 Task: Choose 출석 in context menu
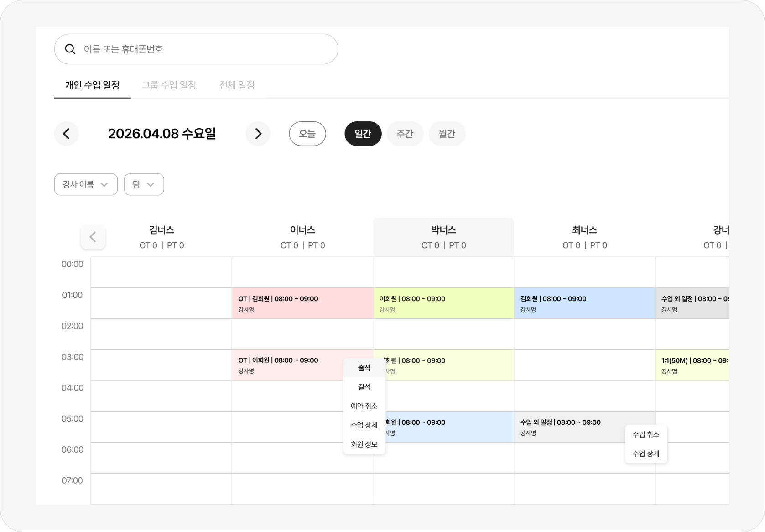tap(364, 368)
